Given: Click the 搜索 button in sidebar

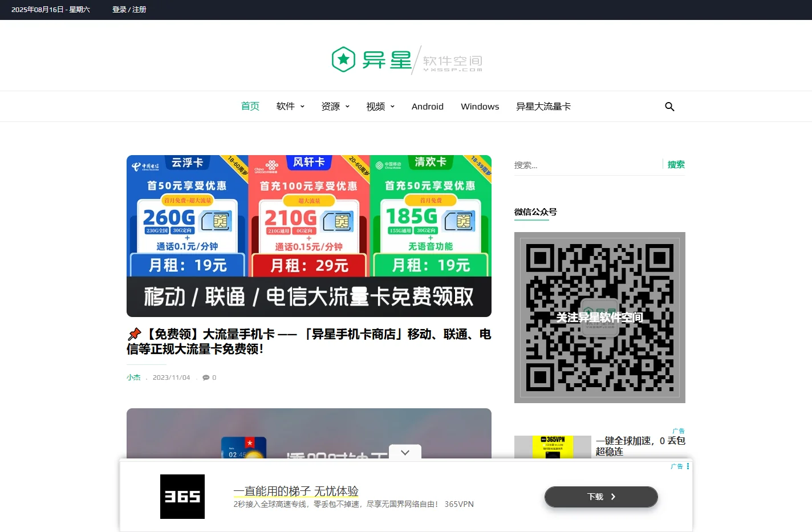Looking at the screenshot, I should [676, 164].
